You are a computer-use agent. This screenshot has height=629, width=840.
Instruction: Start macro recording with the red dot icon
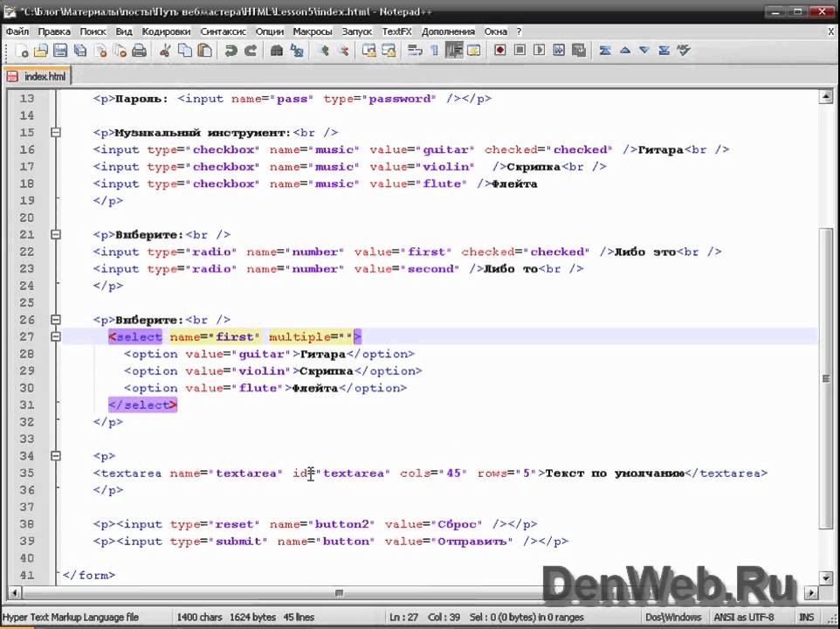[500, 51]
